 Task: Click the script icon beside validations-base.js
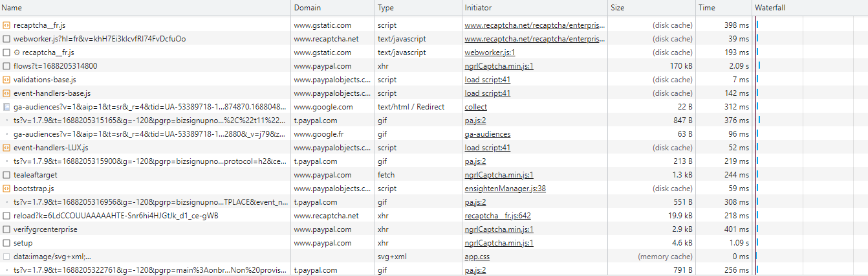tap(6, 80)
